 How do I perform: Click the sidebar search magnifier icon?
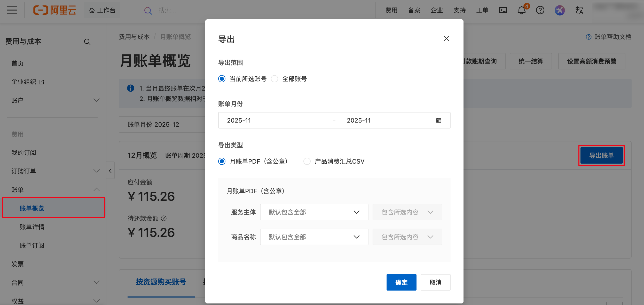(x=87, y=42)
